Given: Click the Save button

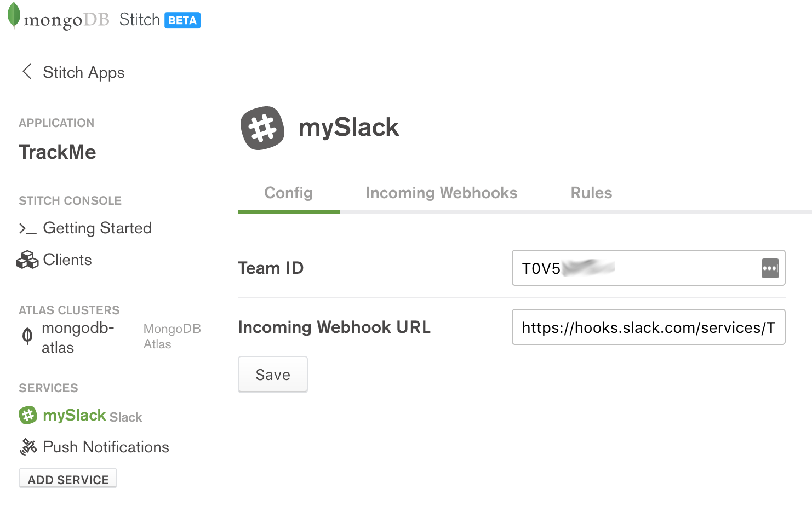Looking at the screenshot, I should 272,375.
